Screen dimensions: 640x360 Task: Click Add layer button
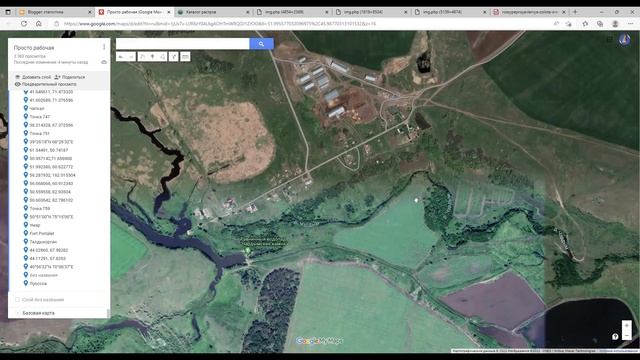point(33,77)
